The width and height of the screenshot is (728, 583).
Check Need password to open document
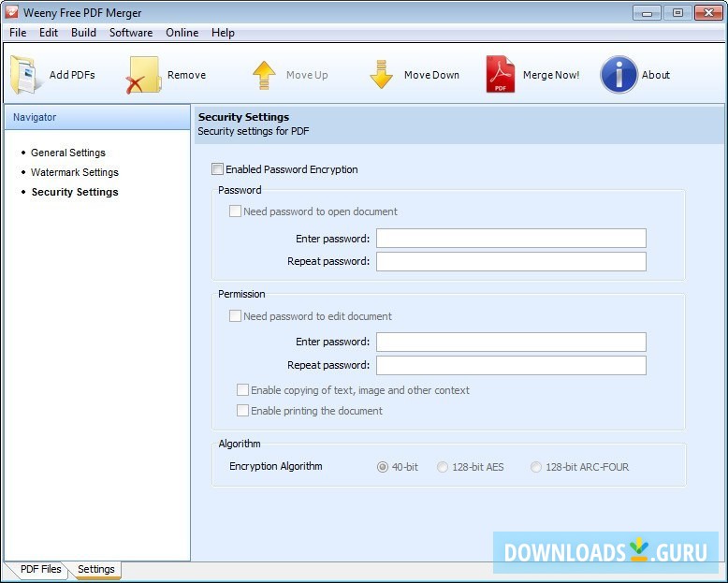235,211
